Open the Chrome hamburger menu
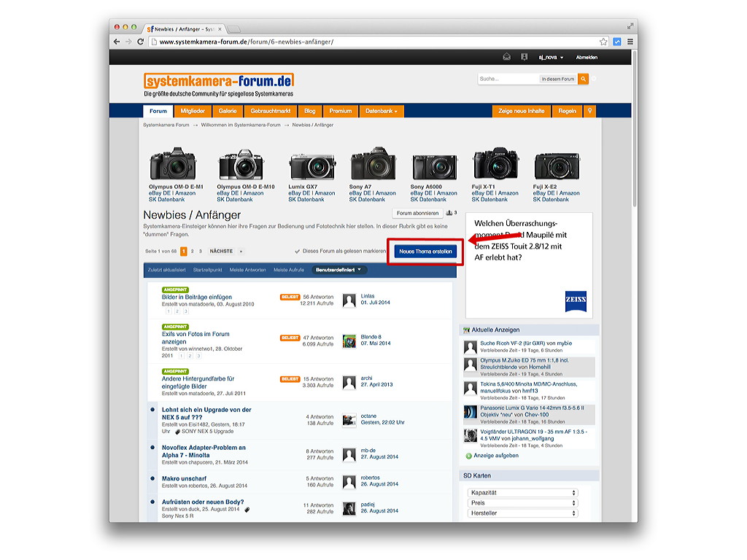The image size is (747, 560). click(630, 42)
